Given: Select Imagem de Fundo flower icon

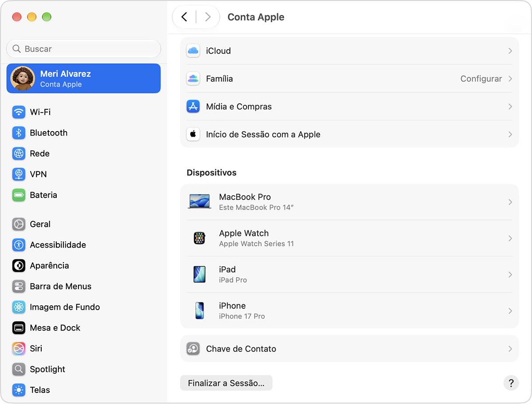Looking at the screenshot, I should (19, 307).
